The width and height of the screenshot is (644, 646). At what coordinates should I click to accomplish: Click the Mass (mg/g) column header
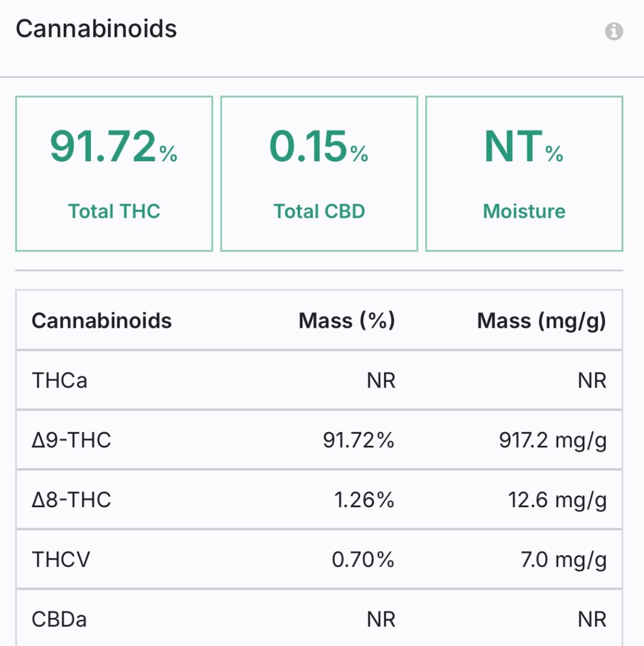coord(541,320)
